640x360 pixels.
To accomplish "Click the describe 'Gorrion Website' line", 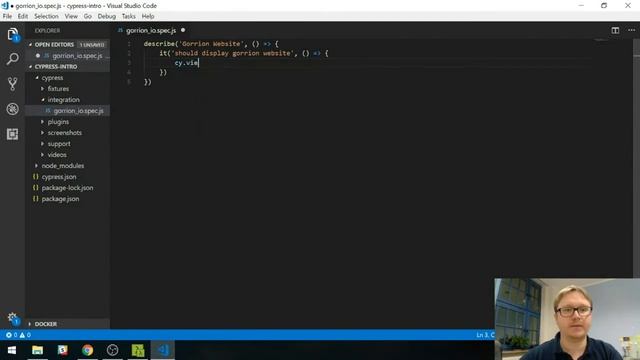I will (x=211, y=44).
